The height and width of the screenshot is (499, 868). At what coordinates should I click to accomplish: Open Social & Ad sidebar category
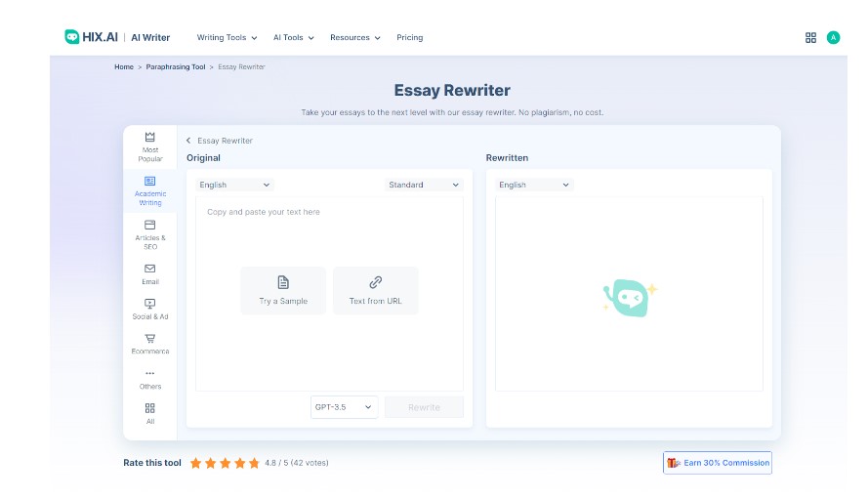[149, 304]
